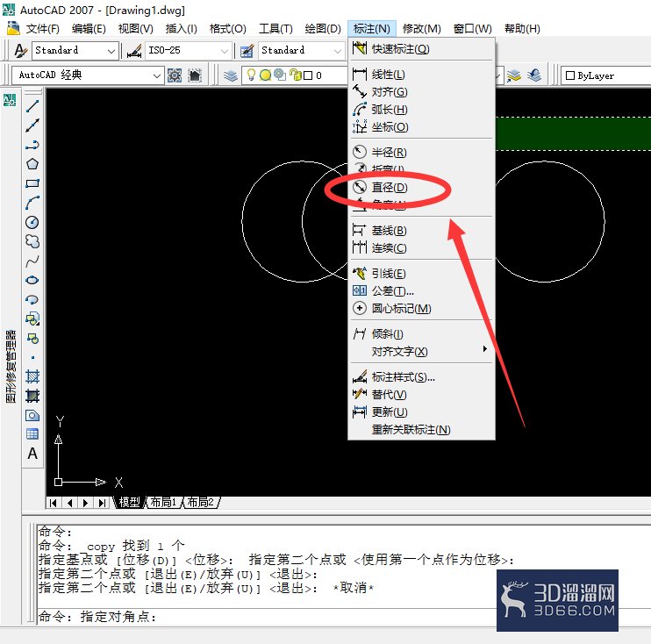Image resolution: width=651 pixels, height=644 pixels.
Task: Choose 重新关联标注(N) menu entry
Action: click(421, 429)
